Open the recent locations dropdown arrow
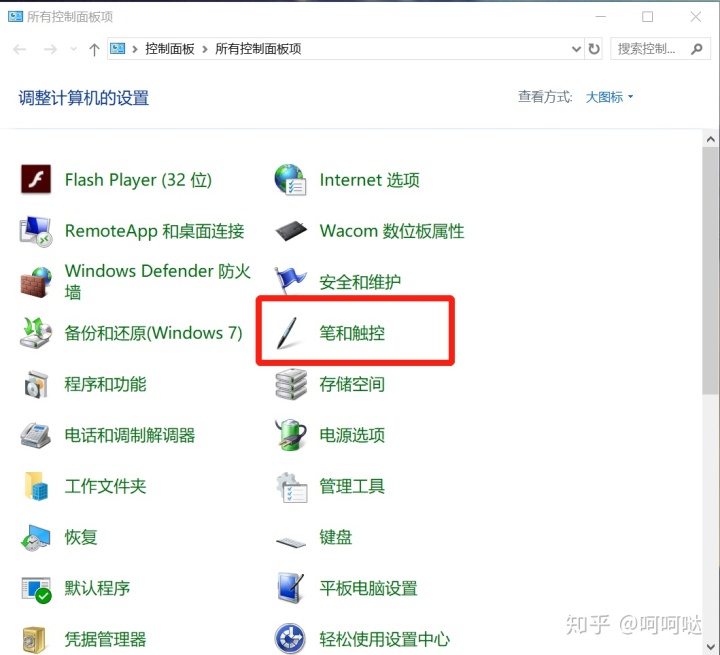 (73, 49)
